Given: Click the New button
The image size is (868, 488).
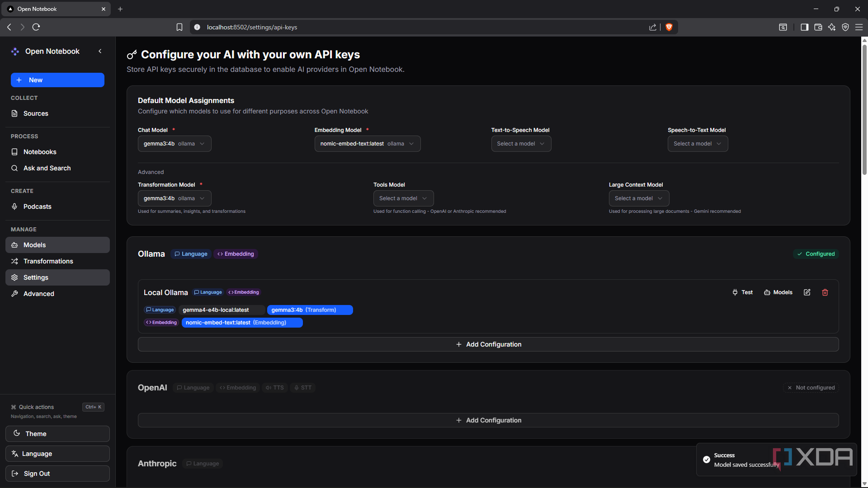Looking at the screenshot, I should [57, 80].
